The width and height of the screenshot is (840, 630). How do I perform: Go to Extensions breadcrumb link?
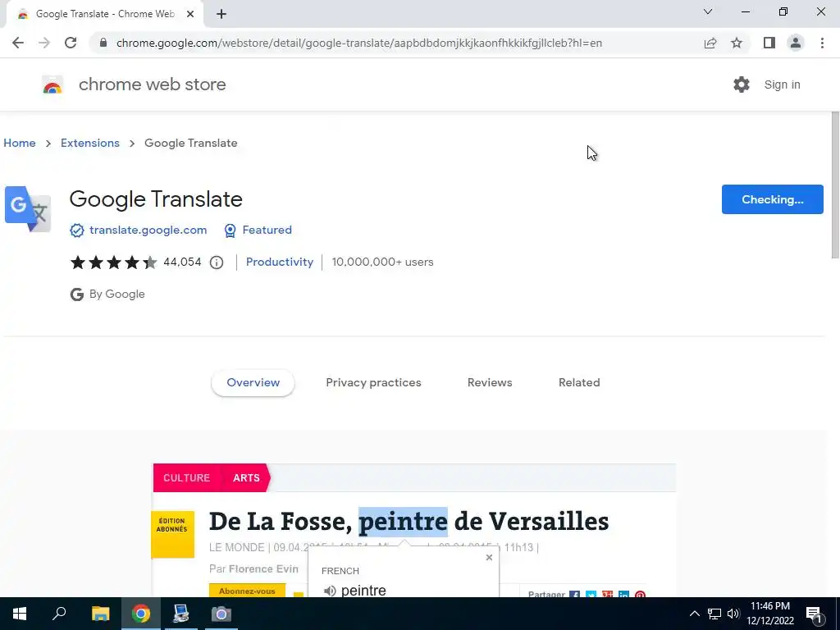tap(90, 143)
